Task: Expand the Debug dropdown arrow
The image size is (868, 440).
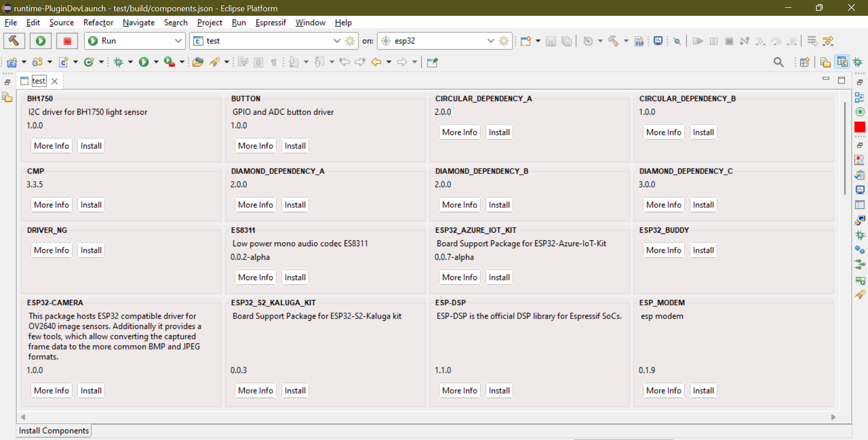Action: 130,62
